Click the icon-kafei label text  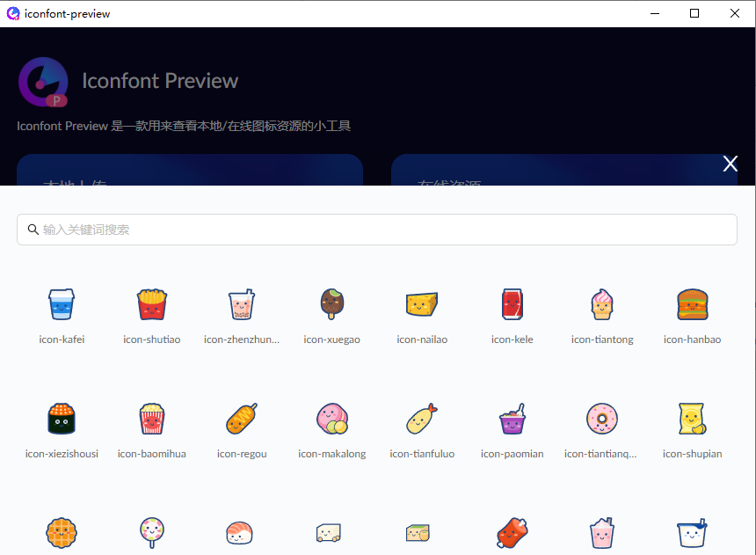(x=62, y=340)
